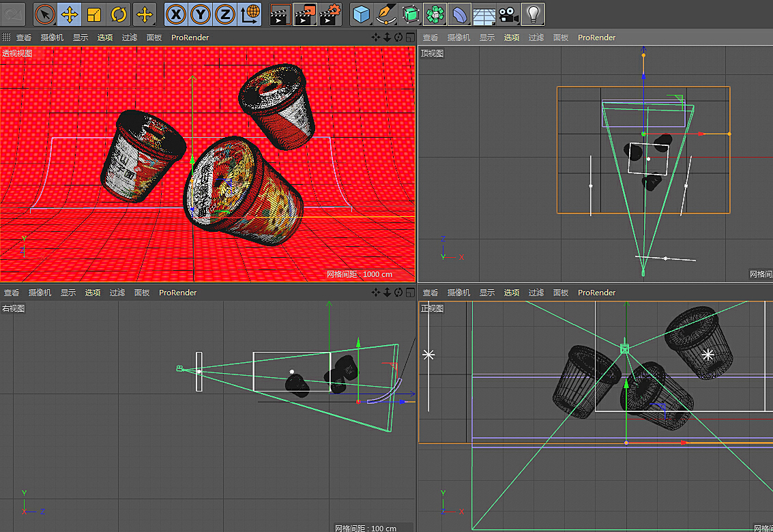Click the 透视视图 viewport label

tap(17, 53)
